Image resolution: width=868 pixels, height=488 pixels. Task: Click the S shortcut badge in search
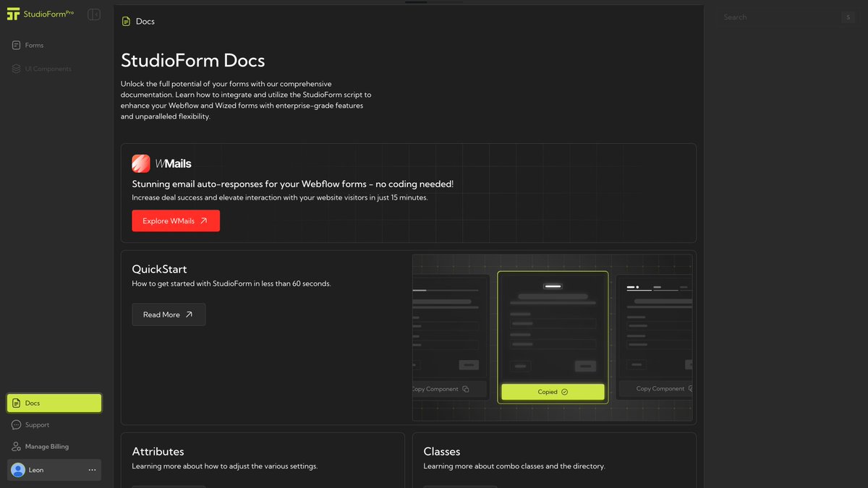[848, 17]
